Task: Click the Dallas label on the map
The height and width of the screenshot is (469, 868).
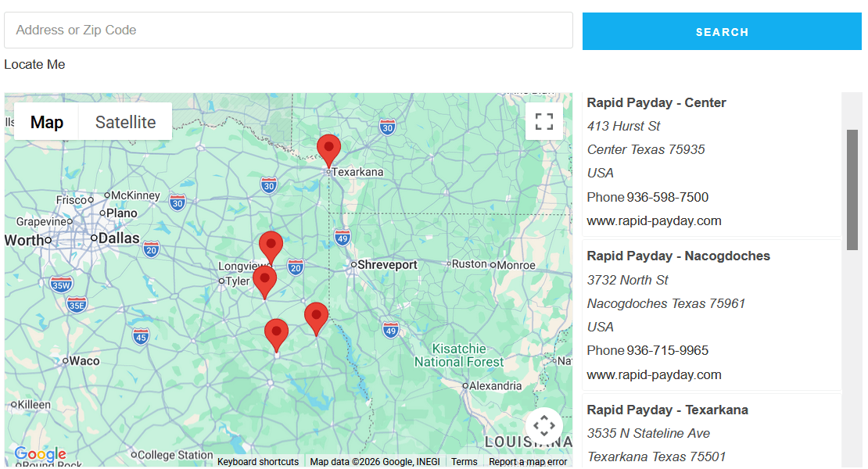Action: coord(119,238)
